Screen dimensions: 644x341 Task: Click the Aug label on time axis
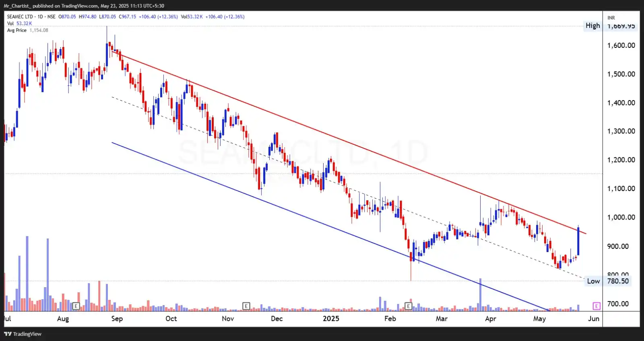tap(63, 319)
